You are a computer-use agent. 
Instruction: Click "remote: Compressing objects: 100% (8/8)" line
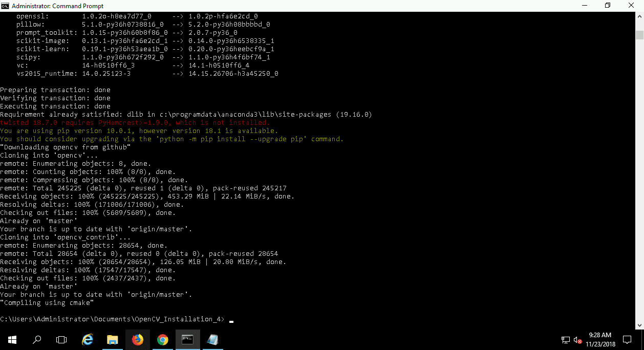[x=94, y=180]
